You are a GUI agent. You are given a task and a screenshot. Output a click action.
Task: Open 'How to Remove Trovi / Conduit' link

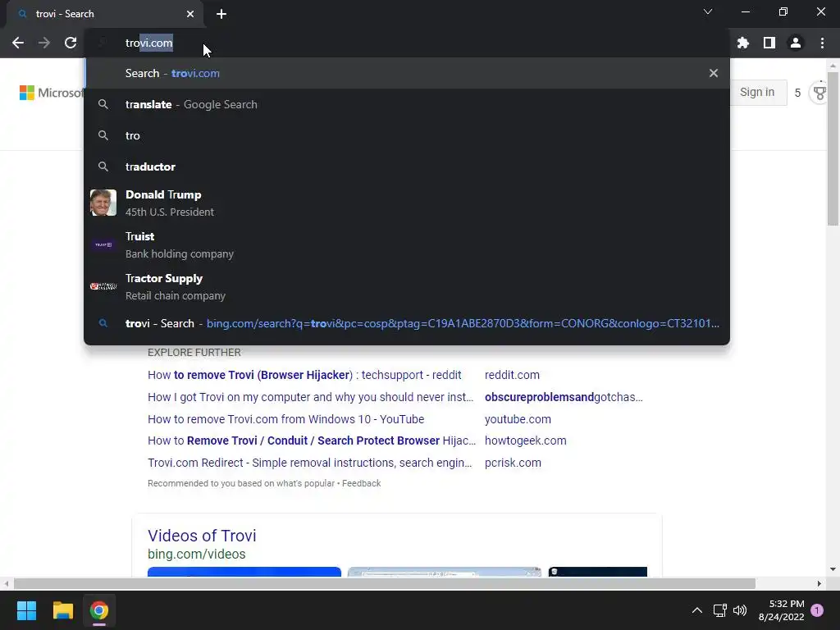pos(312,441)
